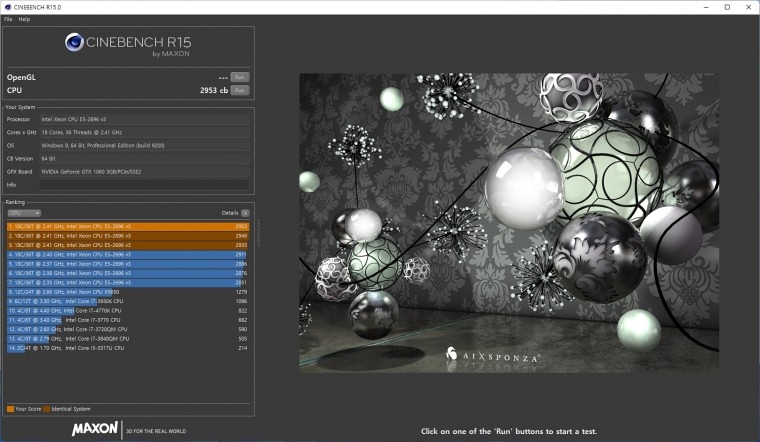Maximize the Cinebench window
Screen dimensions: 760x442
click(x=727, y=7)
